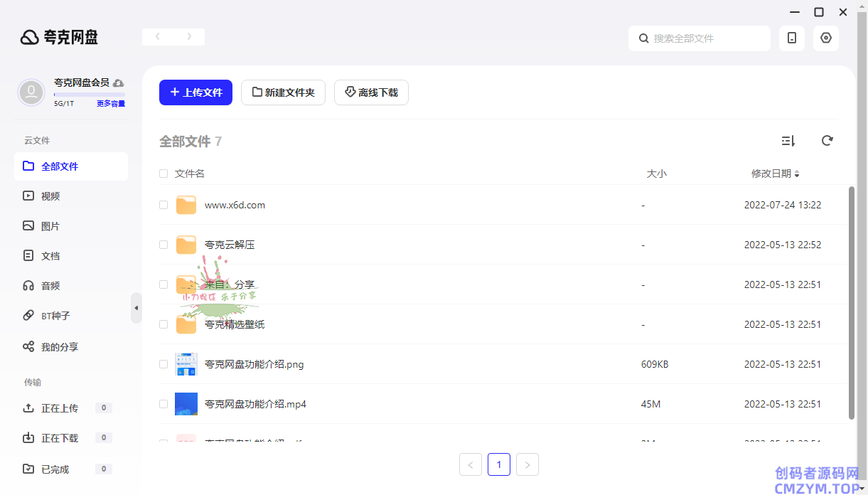Open the settings hexagon icon
Viewport: 868px width, 495px height.
(x=826, y=38)
